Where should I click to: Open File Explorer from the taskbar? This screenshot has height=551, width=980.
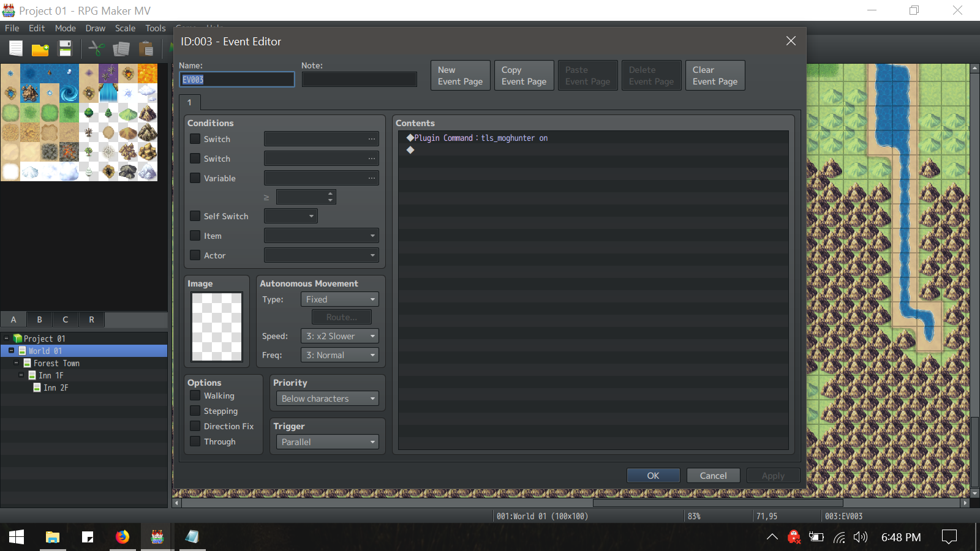[53, 537]
